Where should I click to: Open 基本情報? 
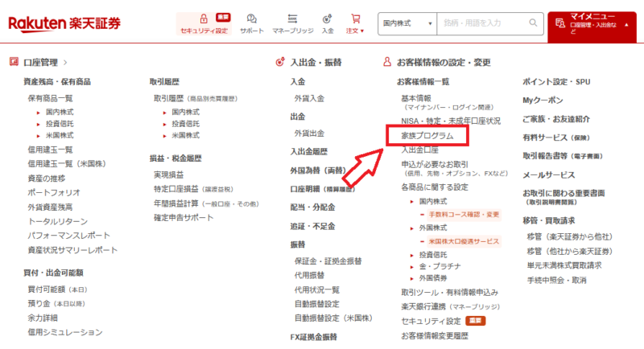click(416, 98)
